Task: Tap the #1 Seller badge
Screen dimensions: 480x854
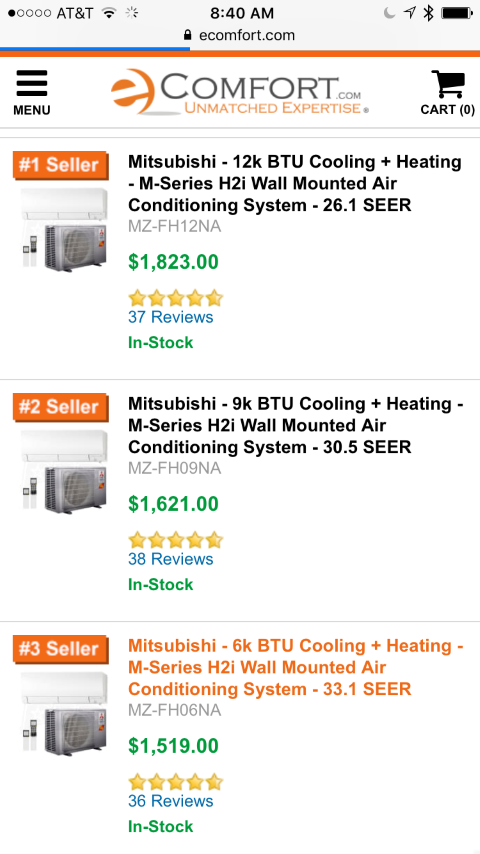Action: pyautogui.click(x=60, y=164)
